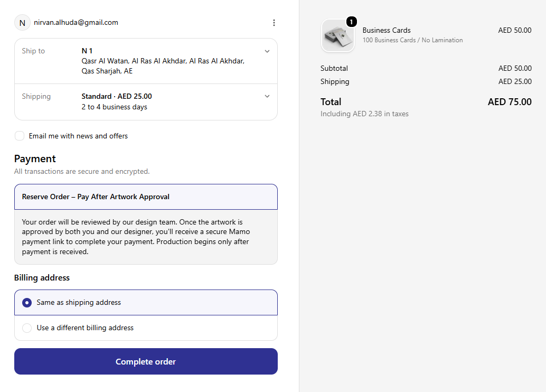This screenshot has height=392, width=546.
Task: Click the N account avatar circle
Action: 22,23
